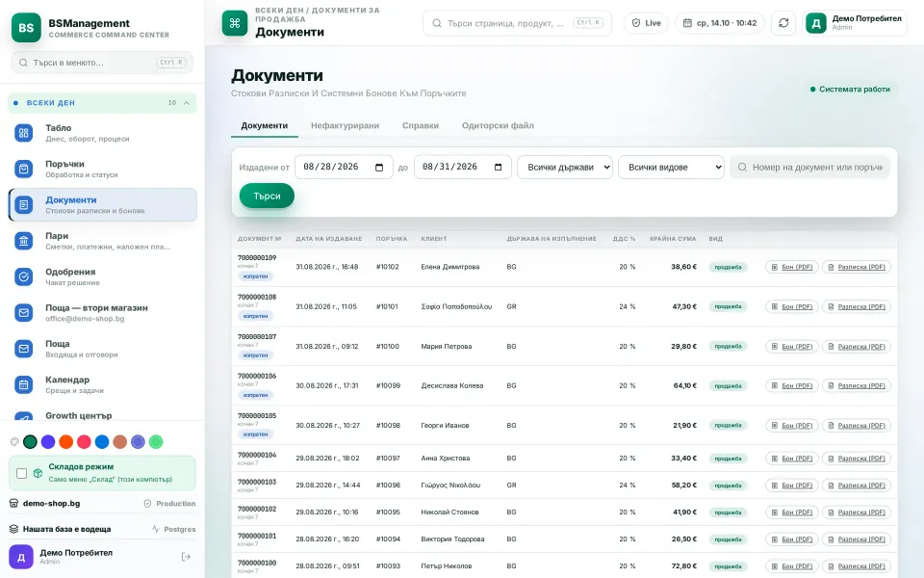This screenshot has width=924, height=578.
Task: Open the calendar picker of the 08/28/2026 date
Action: tap(379, 168)
